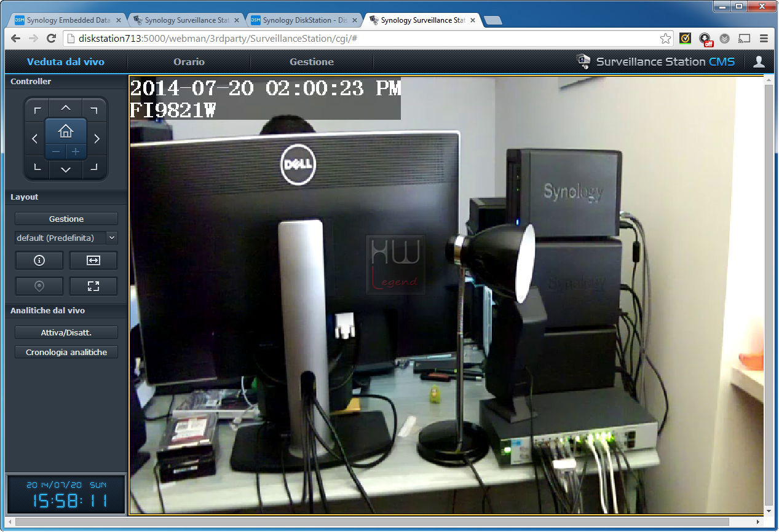
Task: Click Analitiche dal vivo panel header
Action: (x=66, y=311)
